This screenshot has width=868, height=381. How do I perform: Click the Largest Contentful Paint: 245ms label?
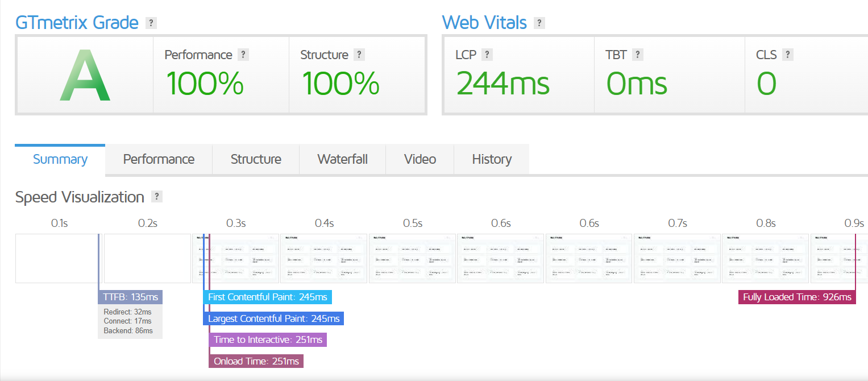point(273,318)
